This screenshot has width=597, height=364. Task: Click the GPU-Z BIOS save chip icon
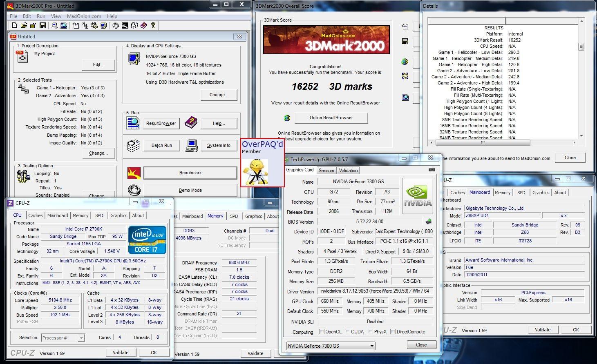point(428,222)
